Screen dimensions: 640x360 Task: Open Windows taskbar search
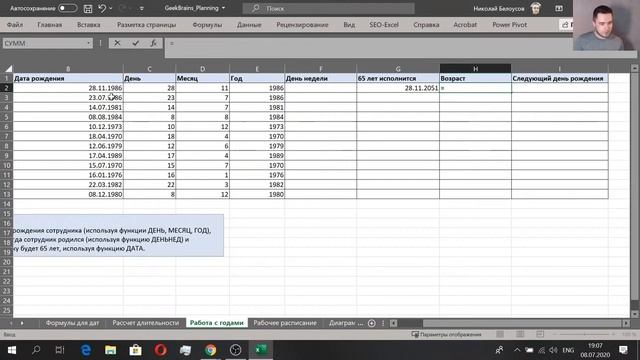tap(36, 350)
